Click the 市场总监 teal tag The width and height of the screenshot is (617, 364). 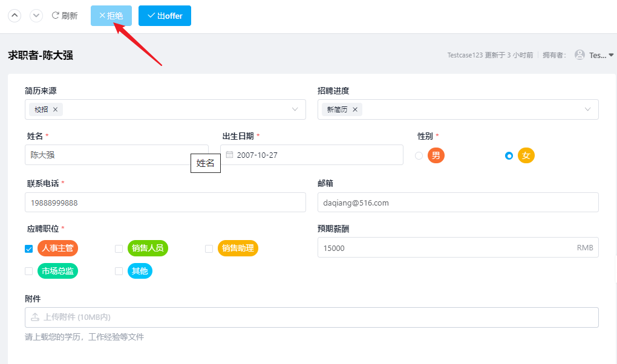(x=58, y=271)
